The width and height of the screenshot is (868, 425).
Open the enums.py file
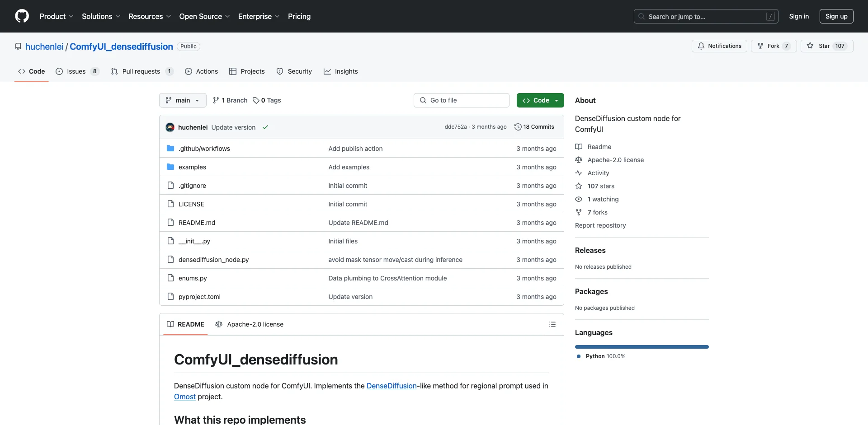click(193, 278)
